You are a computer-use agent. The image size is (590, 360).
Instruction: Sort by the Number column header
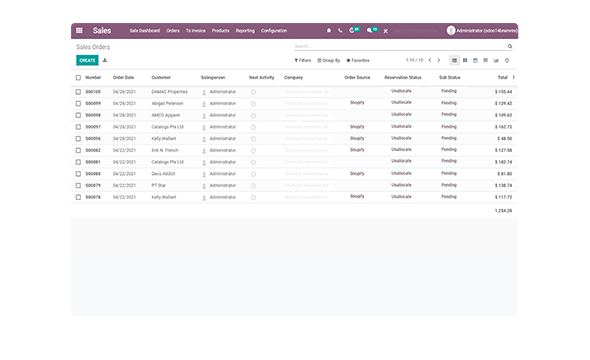[93, 77]
